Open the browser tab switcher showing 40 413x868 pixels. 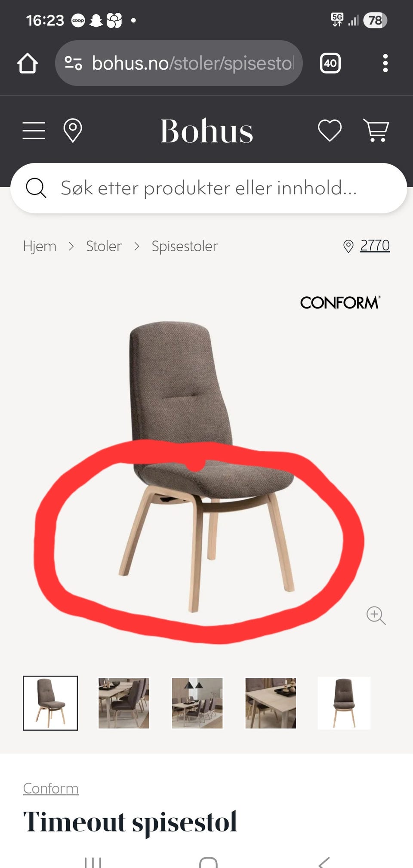[x=330, y=63]
